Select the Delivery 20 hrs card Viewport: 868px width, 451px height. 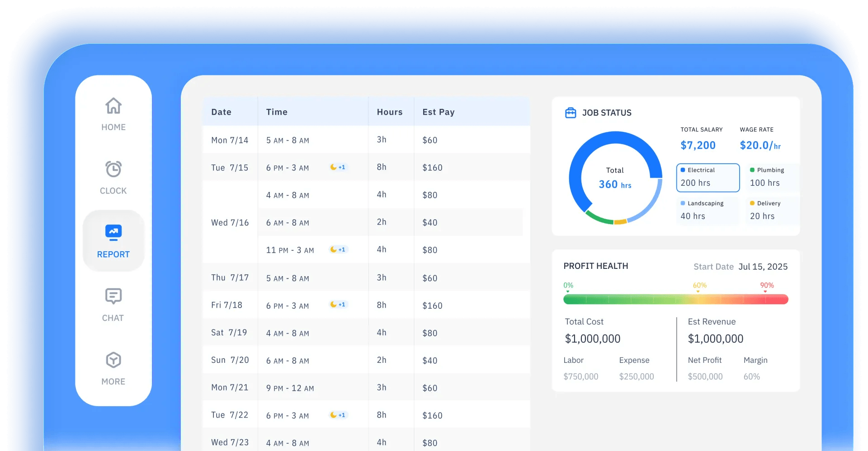click(x=772, y=211)
